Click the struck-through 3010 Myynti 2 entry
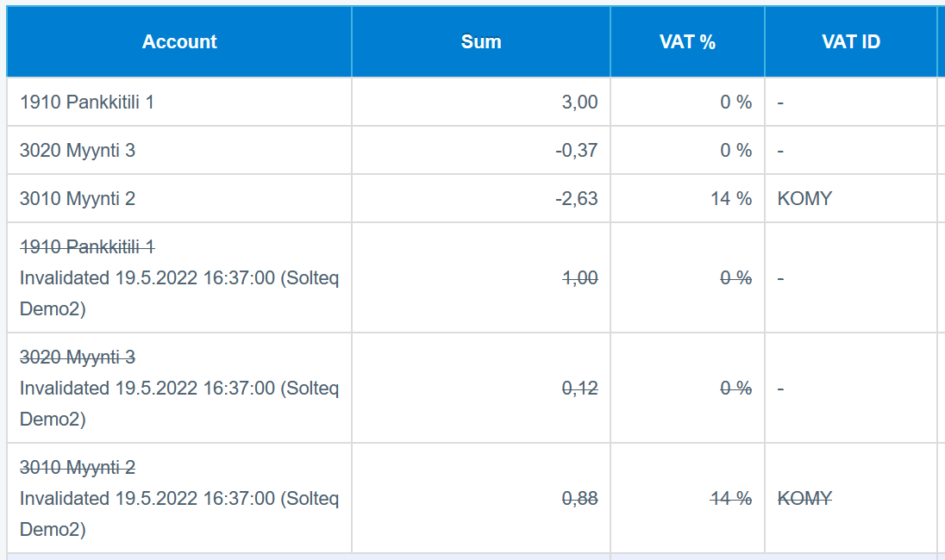 click(78, 468)
